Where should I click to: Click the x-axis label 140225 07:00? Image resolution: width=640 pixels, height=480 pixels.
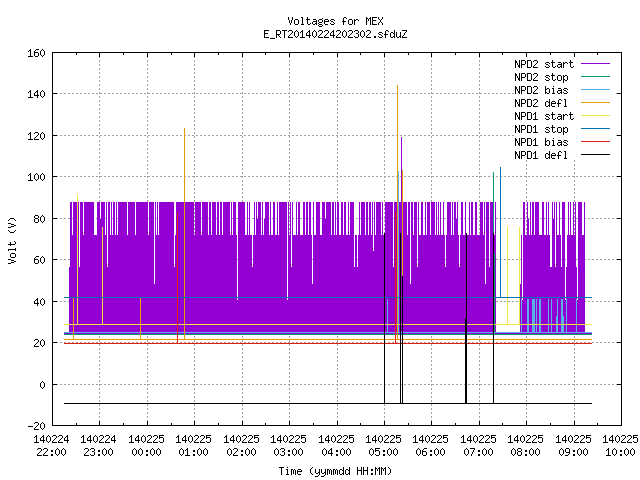tap(478, 446)
